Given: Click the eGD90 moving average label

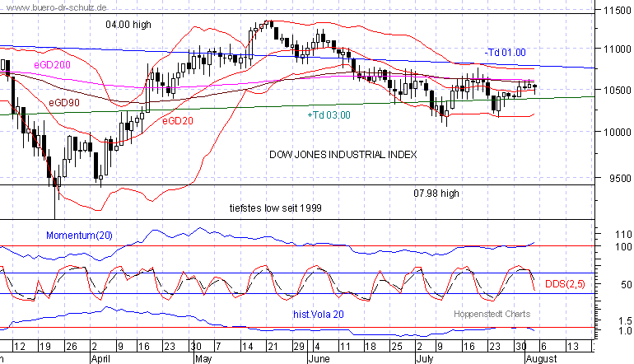Looking at the screenshot, I should (x=64, y=103).
